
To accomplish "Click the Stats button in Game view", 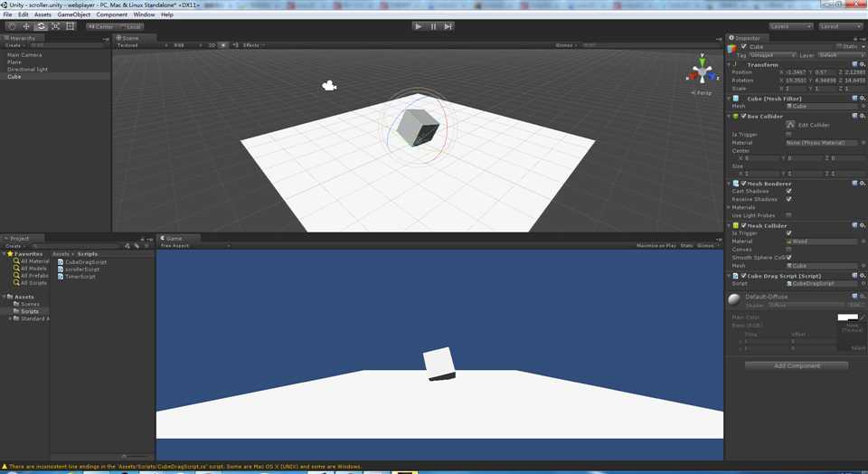I will coord(686,245).
